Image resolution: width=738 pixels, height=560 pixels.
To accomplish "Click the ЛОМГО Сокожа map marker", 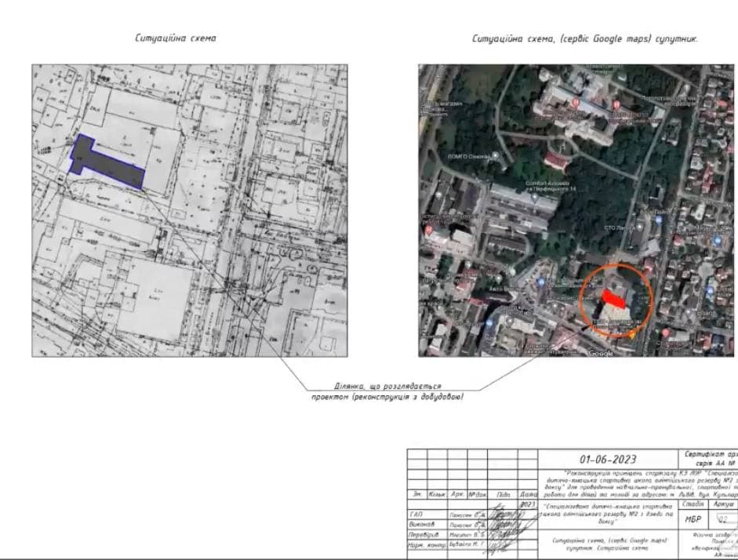I will click(x=496, y=157).
